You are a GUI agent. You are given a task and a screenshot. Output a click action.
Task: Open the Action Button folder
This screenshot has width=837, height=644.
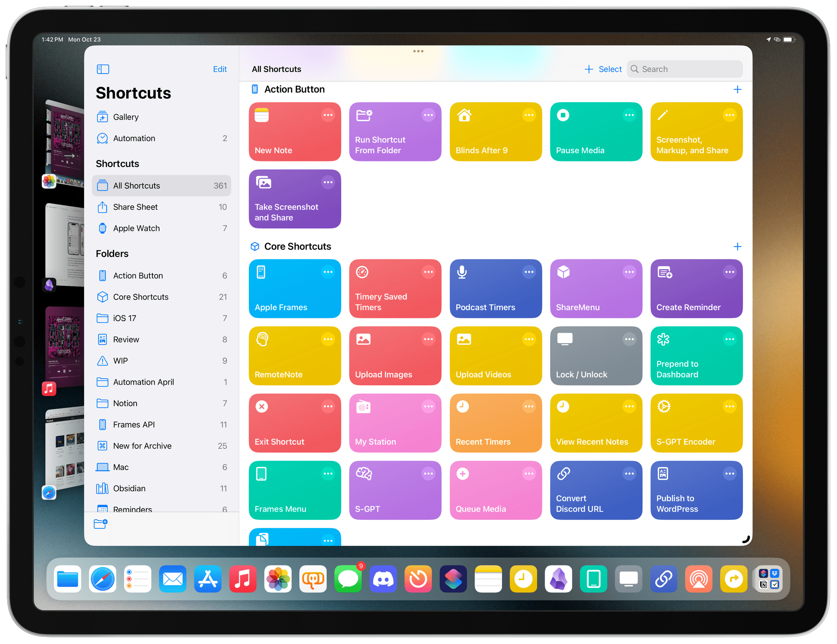point(161,275)
